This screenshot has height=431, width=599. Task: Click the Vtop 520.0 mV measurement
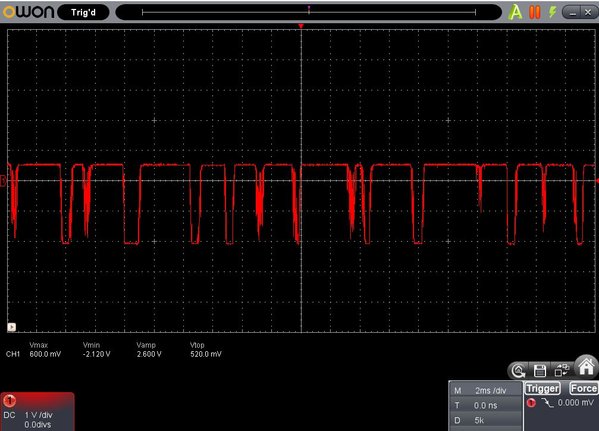[206, 350]
